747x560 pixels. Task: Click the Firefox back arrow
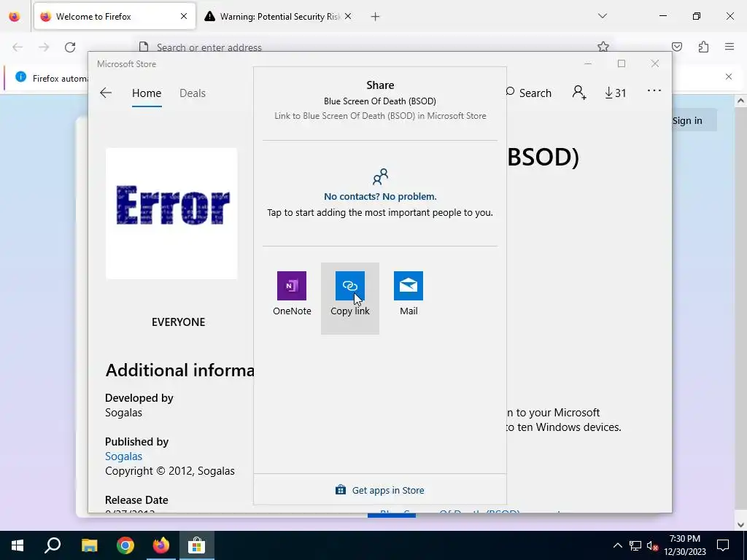pos(18,47)
